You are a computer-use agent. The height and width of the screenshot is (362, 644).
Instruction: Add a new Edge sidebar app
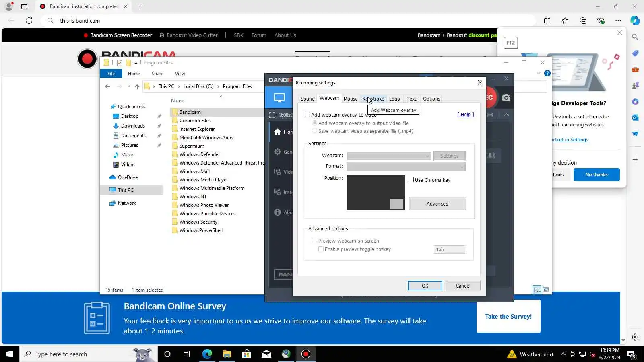[x=635, y=160]
